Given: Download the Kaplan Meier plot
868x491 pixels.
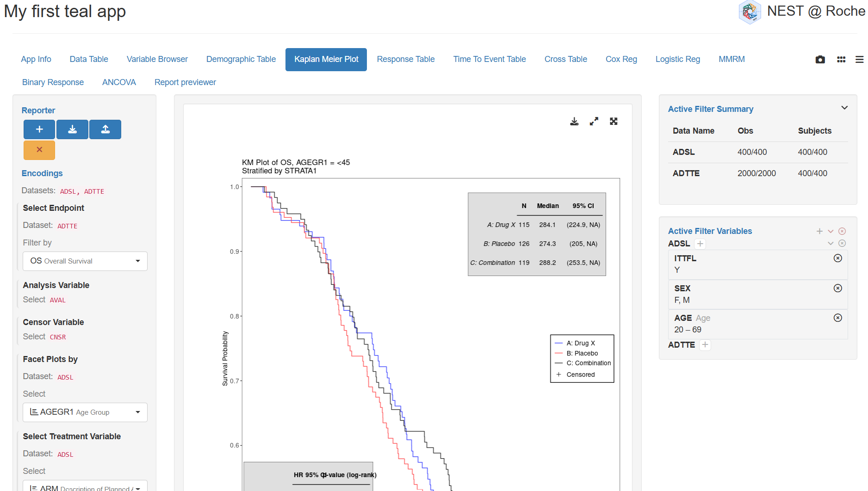Looking at the screenshot, I should pyautogui.click(x=574, y=121).
